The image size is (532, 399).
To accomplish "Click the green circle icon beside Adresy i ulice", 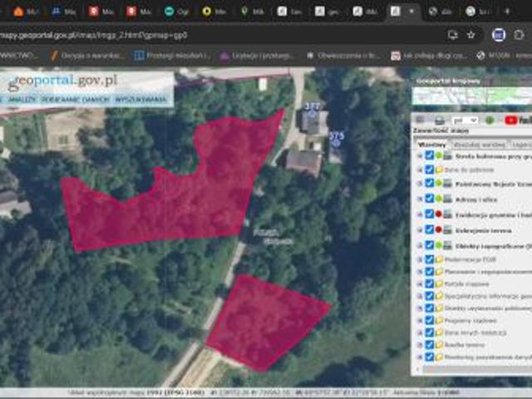I will click(x=439, y=199).
